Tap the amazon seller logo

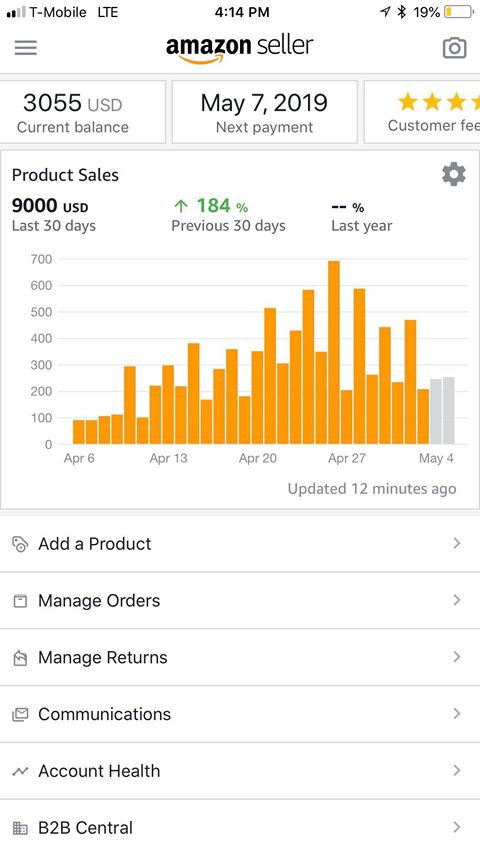(239, 48)
